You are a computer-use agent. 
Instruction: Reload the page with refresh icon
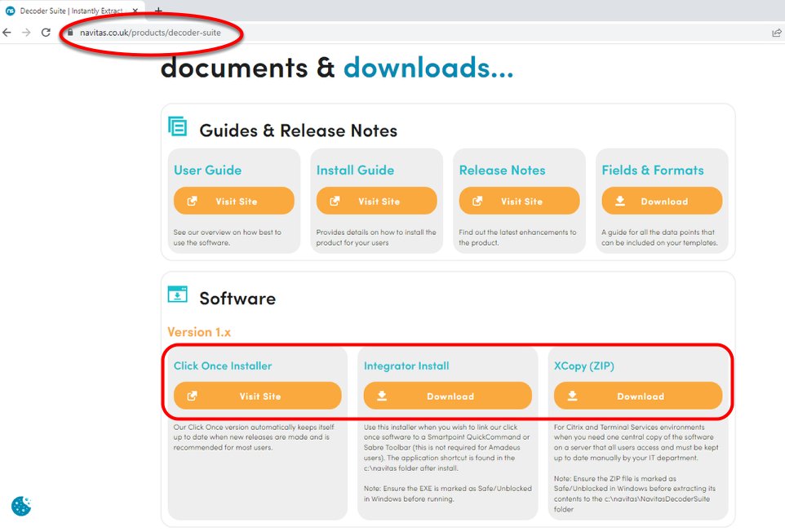click(46, 33)
